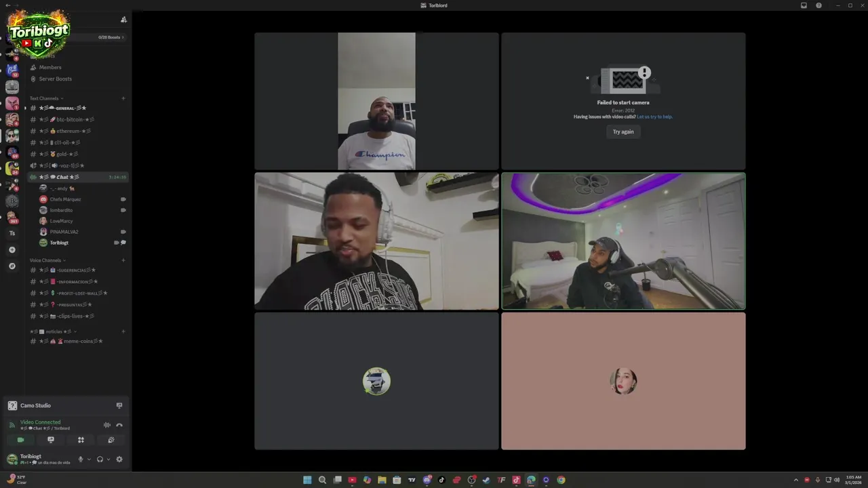Click Add a Server plus button
This screenshot has height=488, width=868.
(12, 250)
